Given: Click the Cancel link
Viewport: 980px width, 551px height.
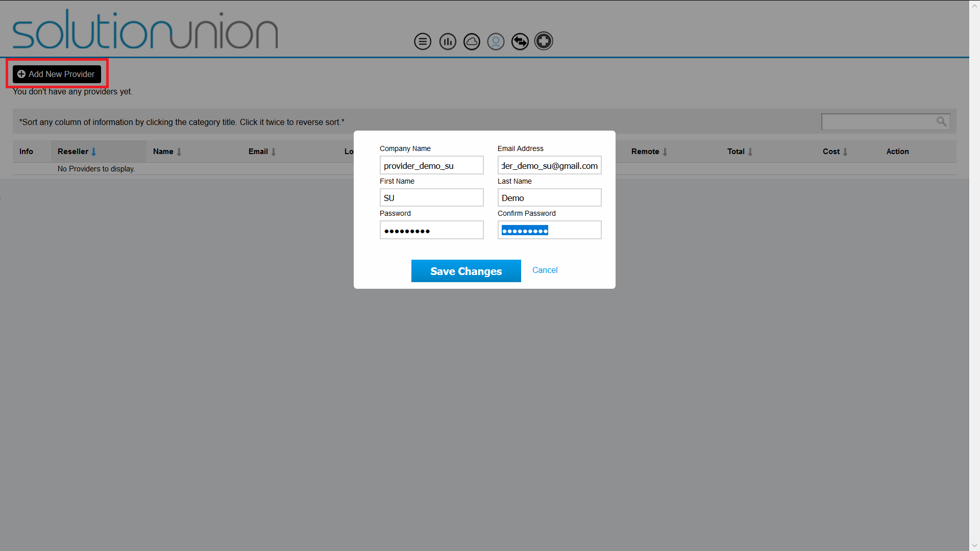Looking at the screenshot, I should [545, 270].
